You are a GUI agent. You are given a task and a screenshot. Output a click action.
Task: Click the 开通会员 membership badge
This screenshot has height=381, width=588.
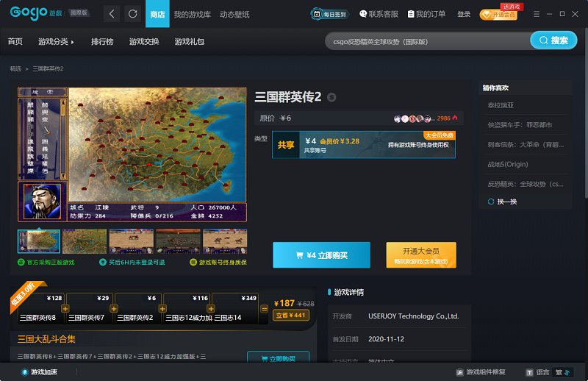point(498,15)
